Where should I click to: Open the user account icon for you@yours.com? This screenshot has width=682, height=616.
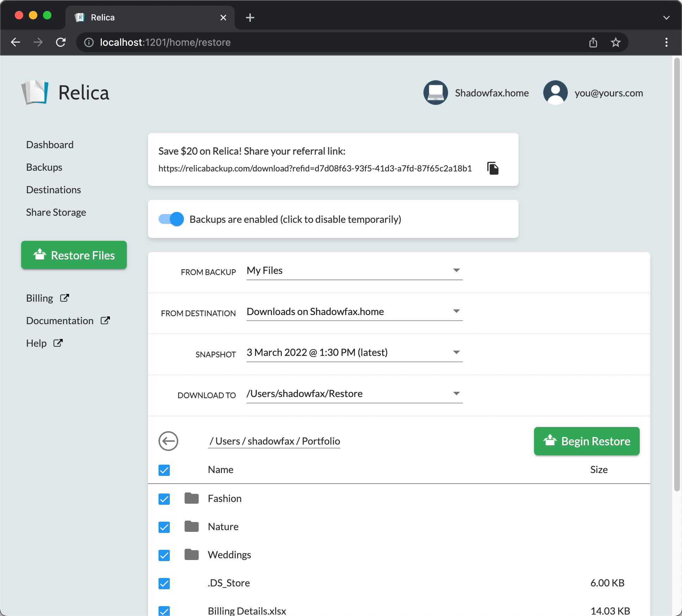(x=555, y=93)
